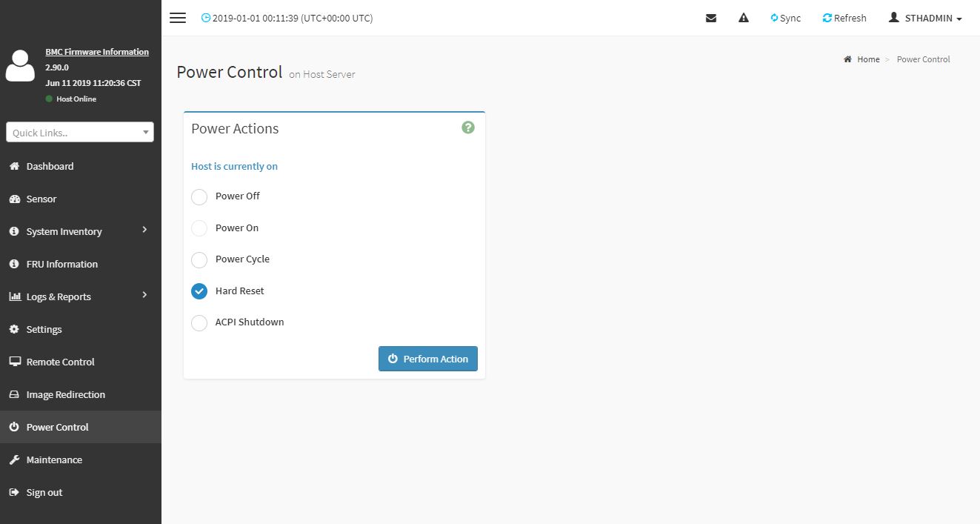Click the Sensor gauge icon in sidebar
Screen dimensions: 980x524
coord(14,199)
